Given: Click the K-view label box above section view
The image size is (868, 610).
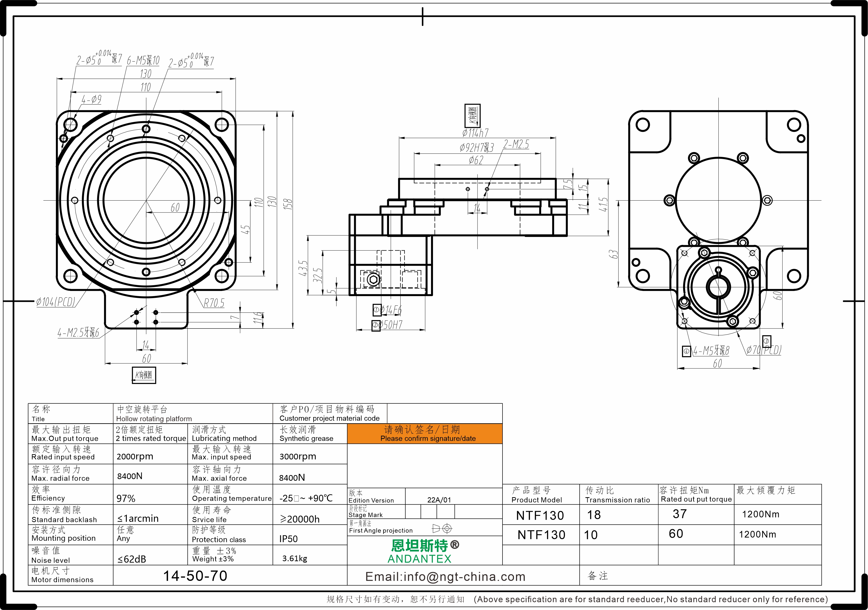Looking at the screenshot, I should [472, 115].
